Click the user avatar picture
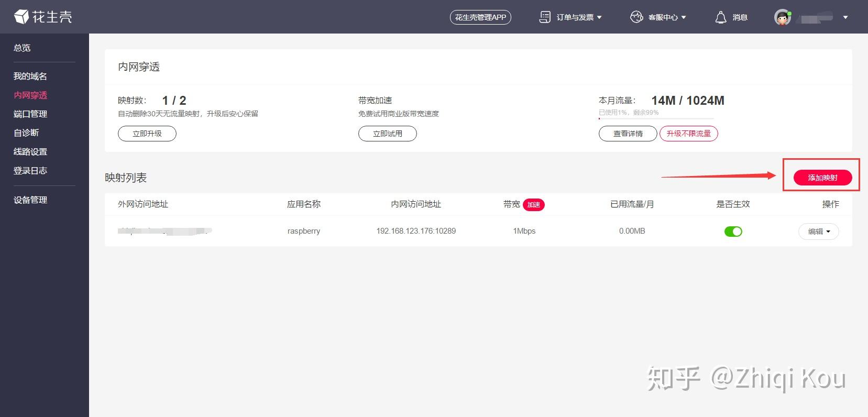The image size is (868, 417). pos(783,17)
